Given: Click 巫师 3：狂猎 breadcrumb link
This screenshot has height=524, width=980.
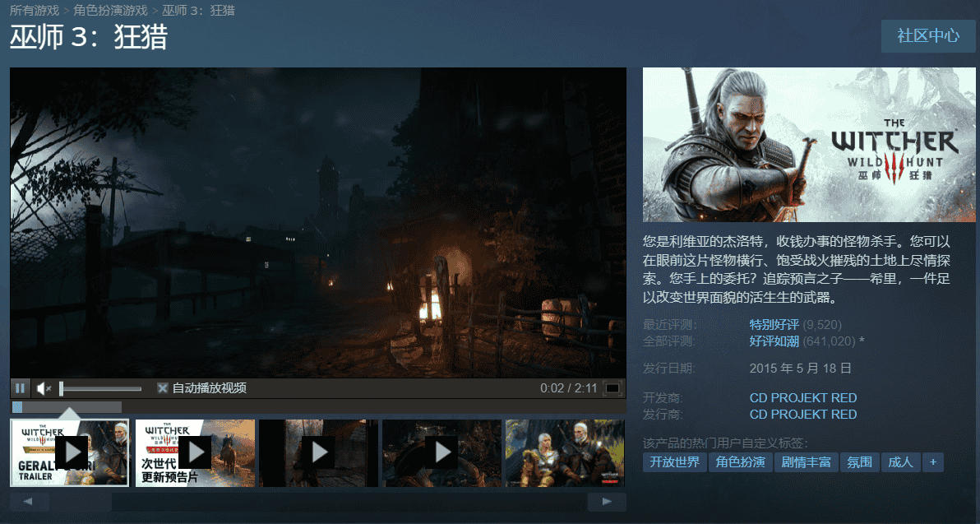Looking at the screenshot, I should point(198,11).
